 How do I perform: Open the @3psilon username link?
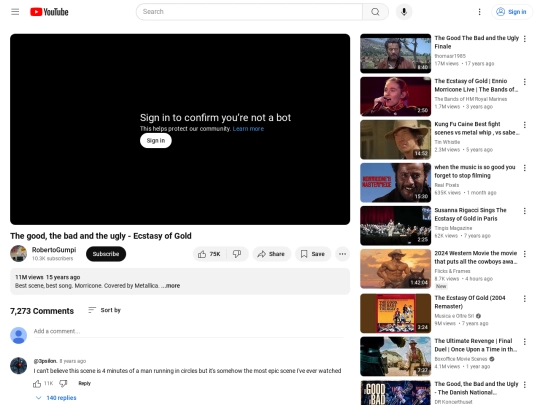[x=45, y=361]
